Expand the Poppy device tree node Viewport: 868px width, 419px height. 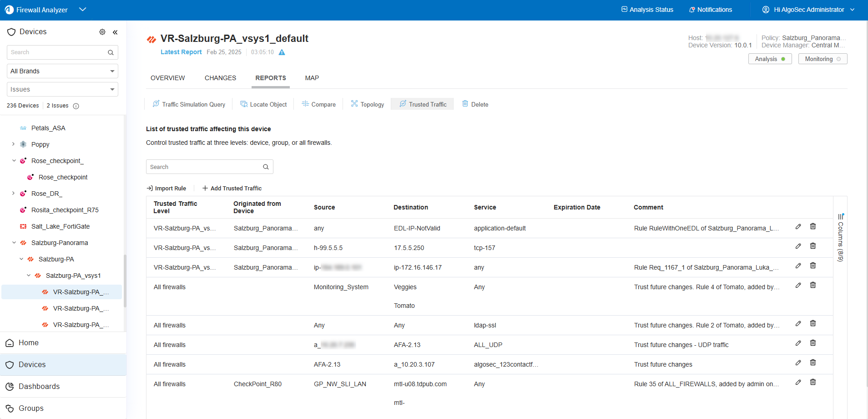coord(13,144)
